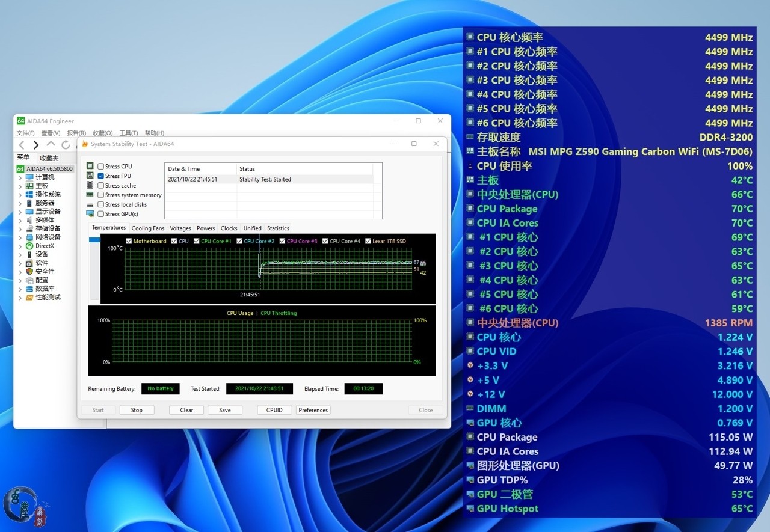This screenshot has width=770, height=532.
Task: Select the 显示设备 display icon in tree
Action: (x=29, y=212)
